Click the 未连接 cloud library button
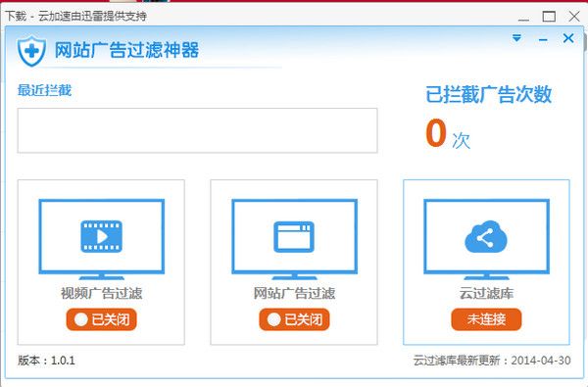Image resolution: width=588 pixels, height=387 pixels. click(x=486, y=319)
